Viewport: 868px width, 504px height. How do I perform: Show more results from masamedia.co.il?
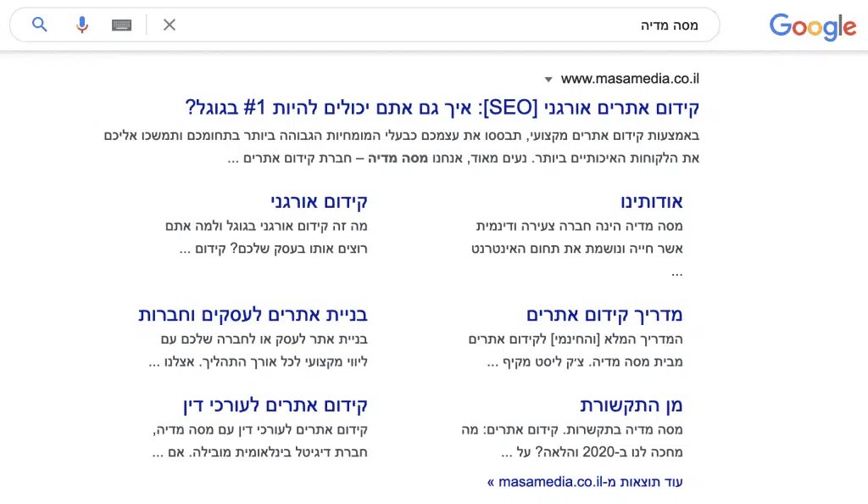585,482
